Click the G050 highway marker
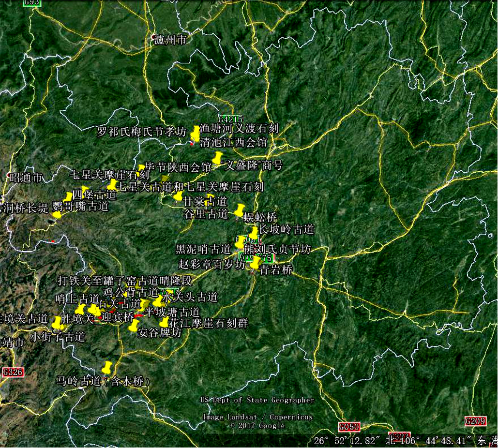This screenshot has width=498, height=448. tap(349, 427)
